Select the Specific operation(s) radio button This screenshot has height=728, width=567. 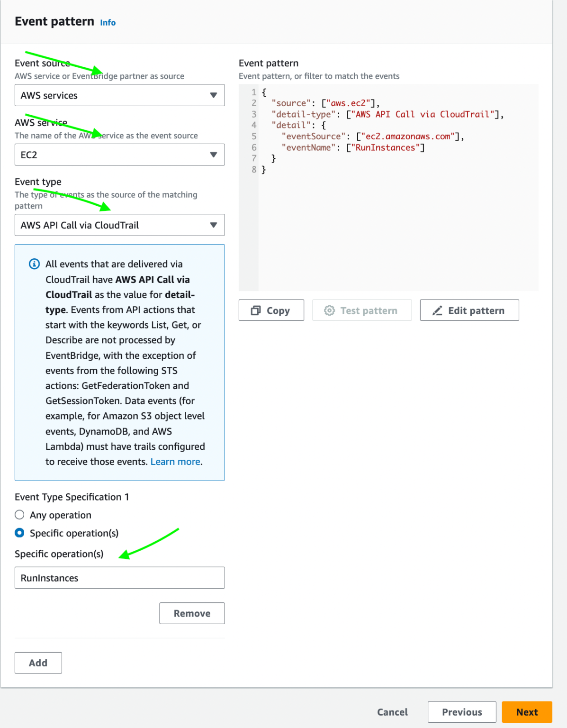pyautogui.click(x=19, y=533)
